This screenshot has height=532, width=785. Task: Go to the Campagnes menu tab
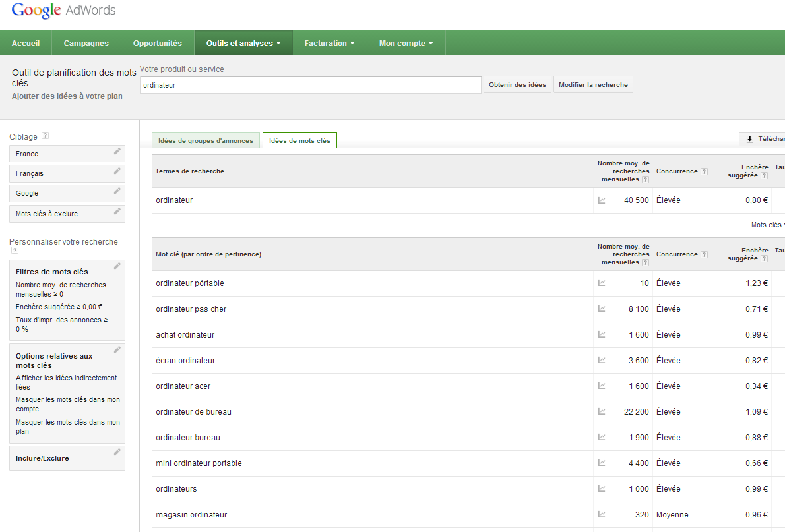tap(86, 44)
